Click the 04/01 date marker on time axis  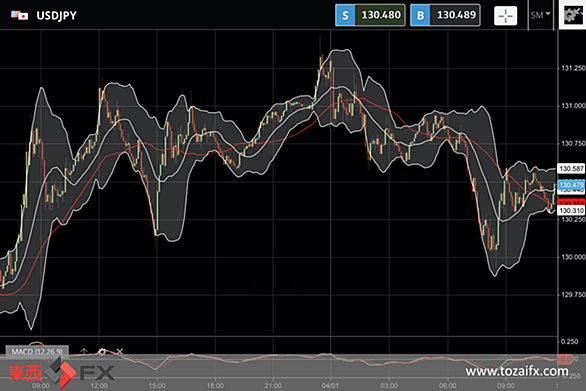click(330, 385)
